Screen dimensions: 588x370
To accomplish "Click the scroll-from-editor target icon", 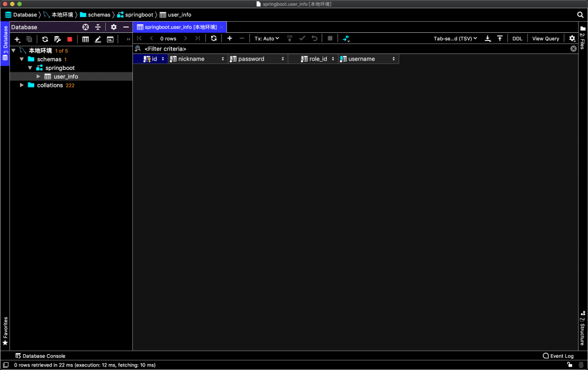I will 85,27.
